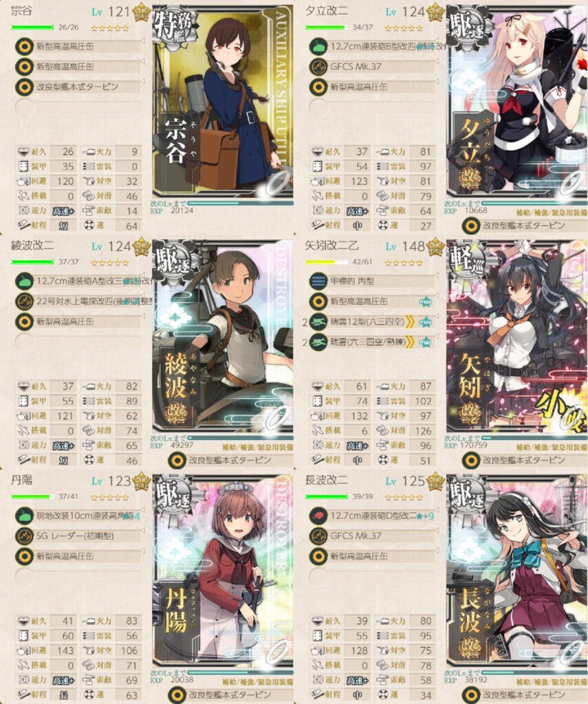Screen dimensions: 588x704
Task: Select the radar icon beside SG レーダー(初期型)
Action: 24,536
